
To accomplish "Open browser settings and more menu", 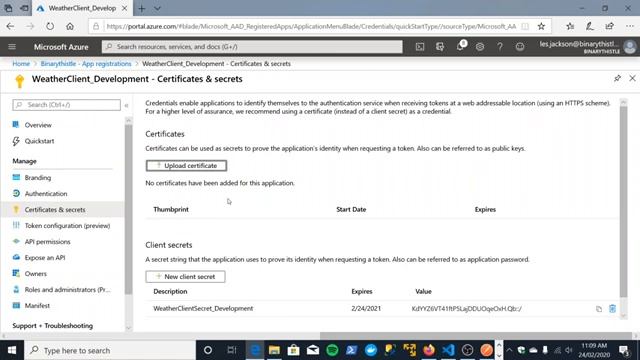I will (630, 26).
